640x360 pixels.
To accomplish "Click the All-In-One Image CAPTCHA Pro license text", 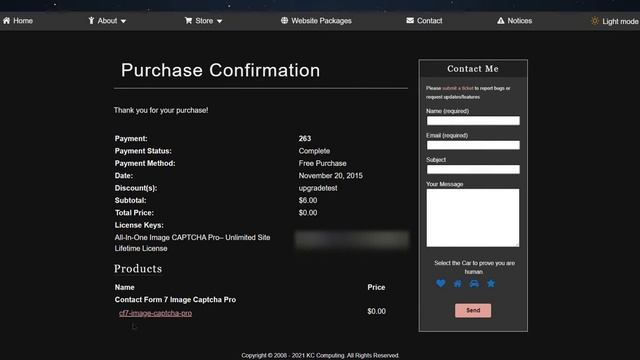I will click(x=192, y=243).
